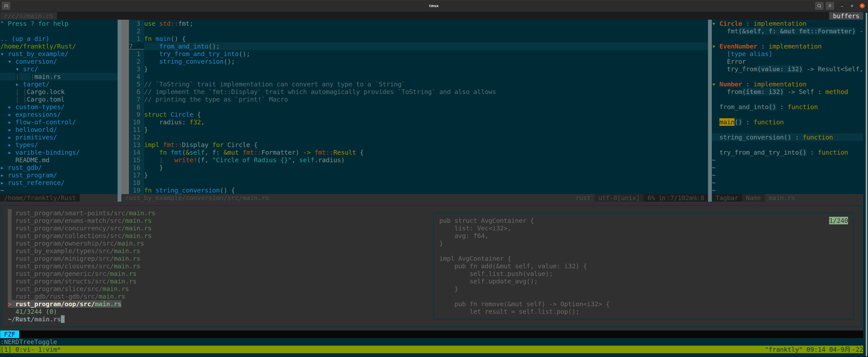Image resolution: width=868 pixels, height=357 pixels.
Task: Select the fmt(&self, f: &mut fmt::Formatter) tag
Action: (791, 31)
